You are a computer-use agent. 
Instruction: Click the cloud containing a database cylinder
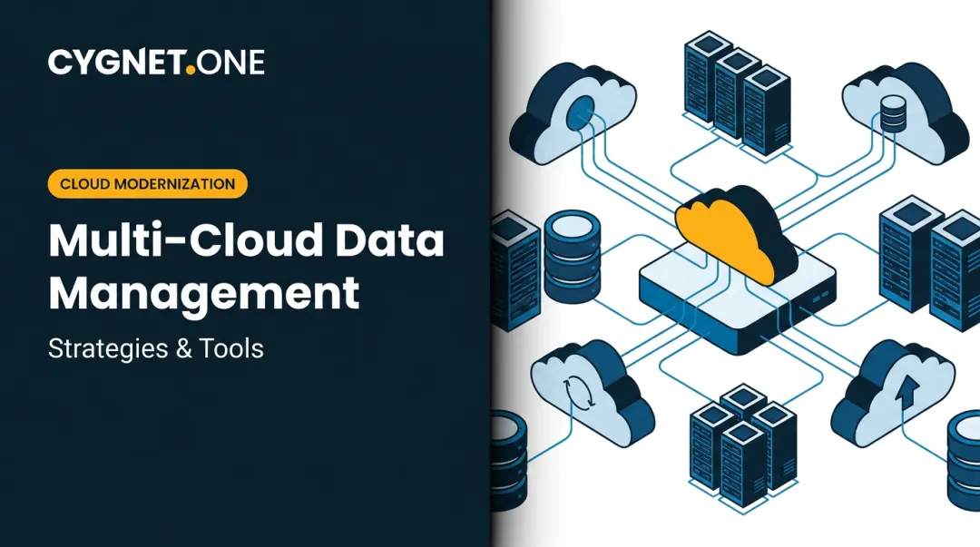(x=905, y=112)
